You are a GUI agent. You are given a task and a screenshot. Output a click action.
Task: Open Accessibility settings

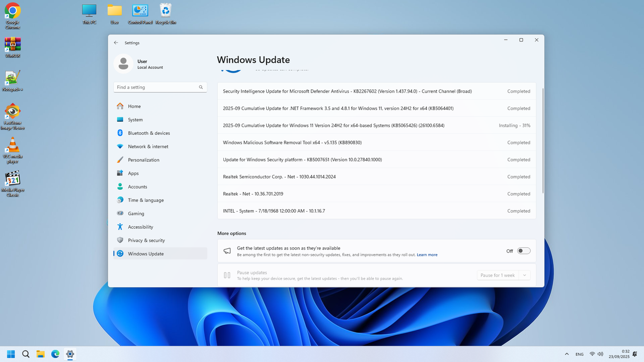[160, 227]
